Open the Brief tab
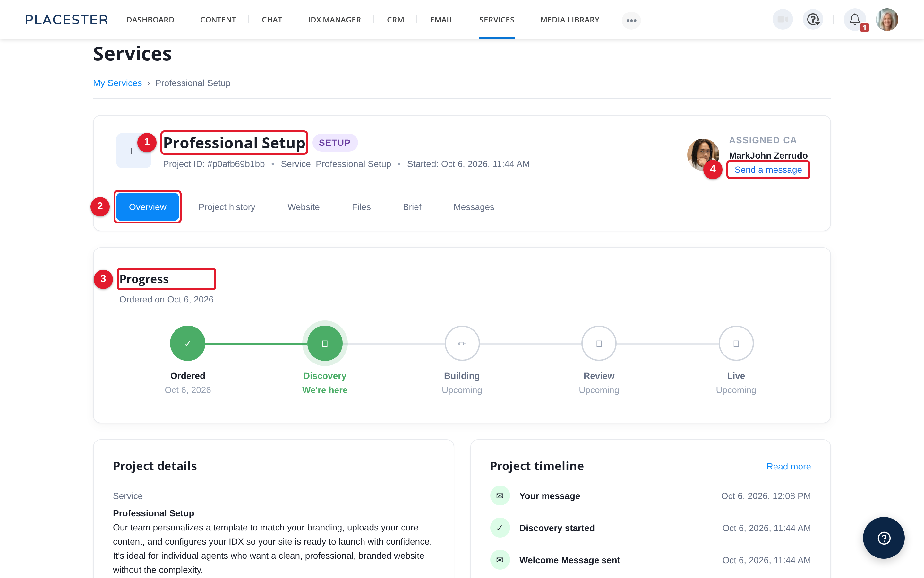 (412, 207)
